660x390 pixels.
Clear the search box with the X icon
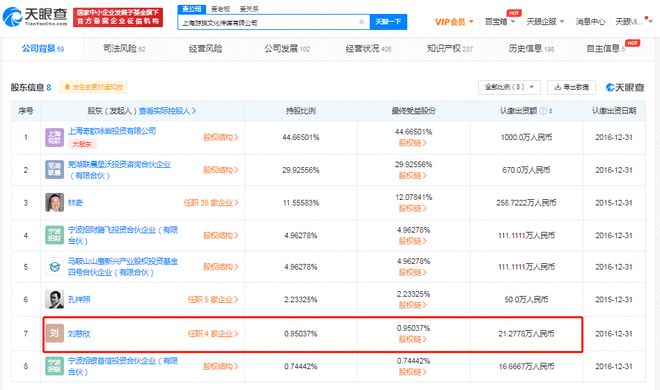tap(361, 22)
